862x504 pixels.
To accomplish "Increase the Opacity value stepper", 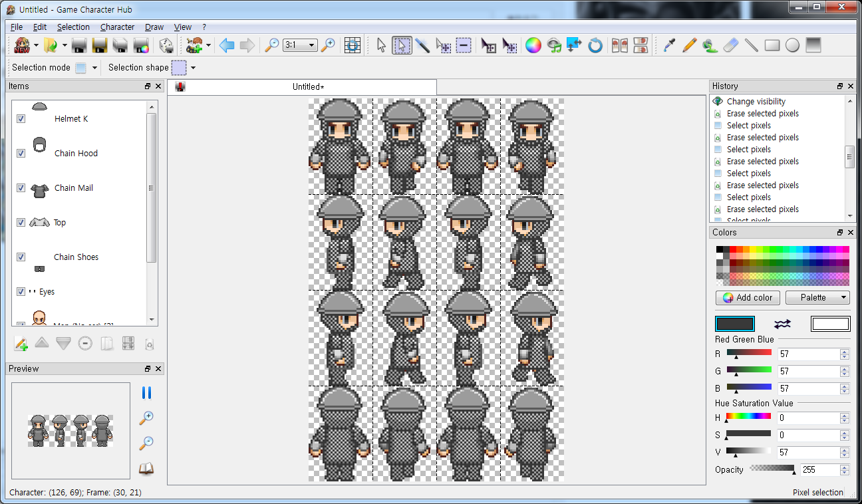I will click(x=845, y=467).
